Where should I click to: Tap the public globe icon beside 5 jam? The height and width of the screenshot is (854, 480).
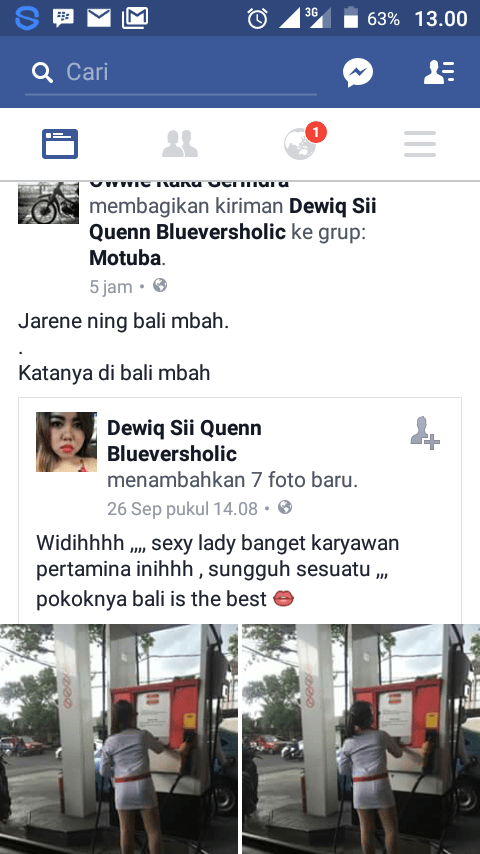pyautogui.click(x=160, y=285)
